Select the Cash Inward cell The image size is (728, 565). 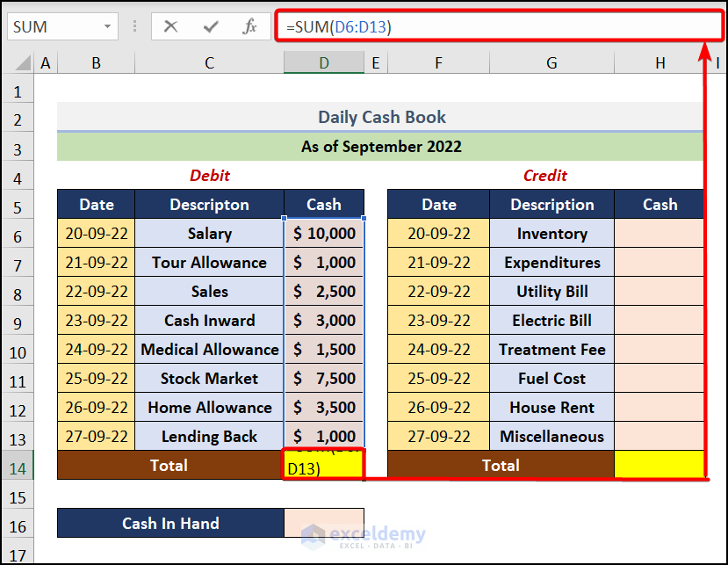pos(209,320)
